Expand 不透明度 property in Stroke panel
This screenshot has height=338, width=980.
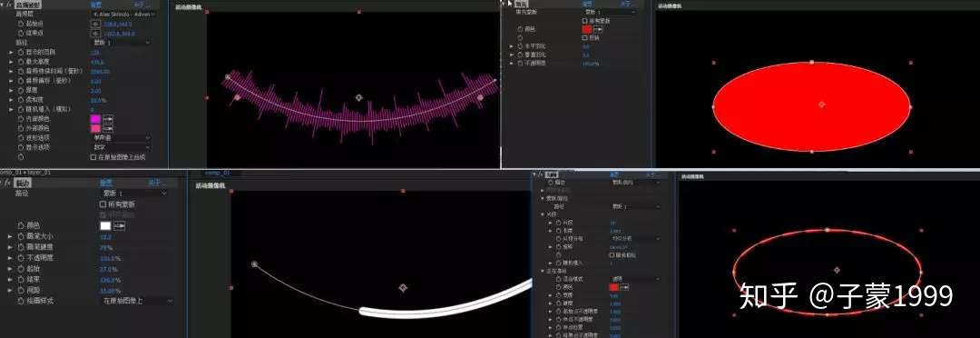click(x=10, y=258)
